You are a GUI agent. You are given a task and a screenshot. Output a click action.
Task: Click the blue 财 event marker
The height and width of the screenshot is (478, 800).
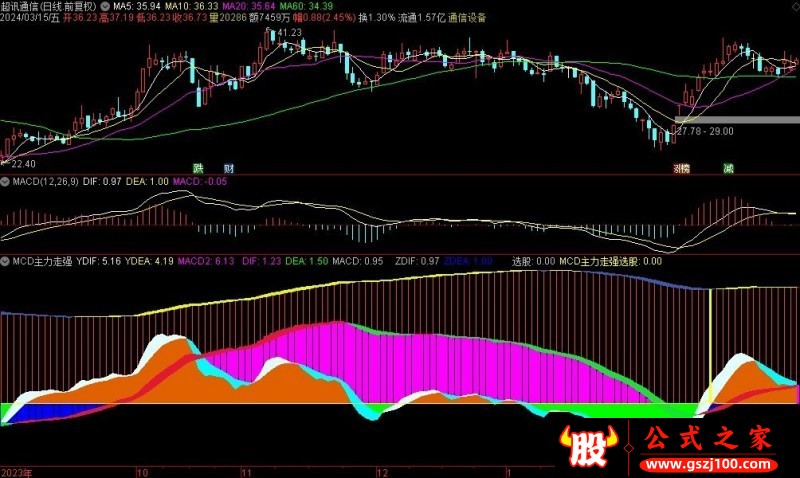229,168
